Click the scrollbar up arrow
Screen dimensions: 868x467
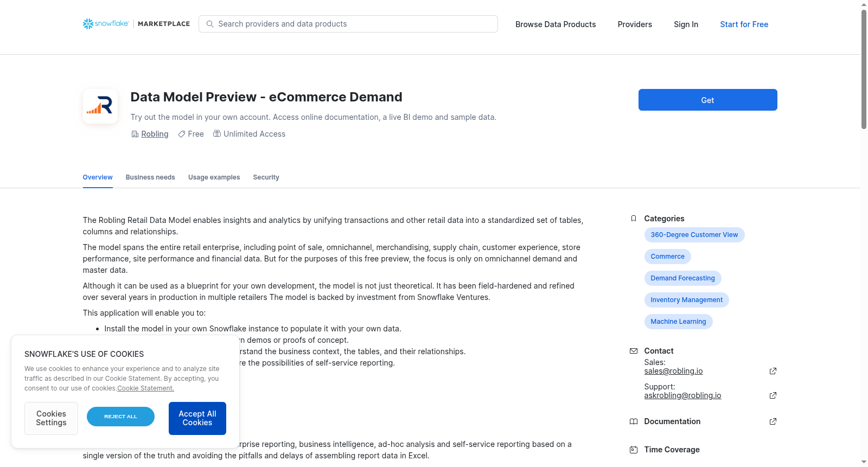864,4
